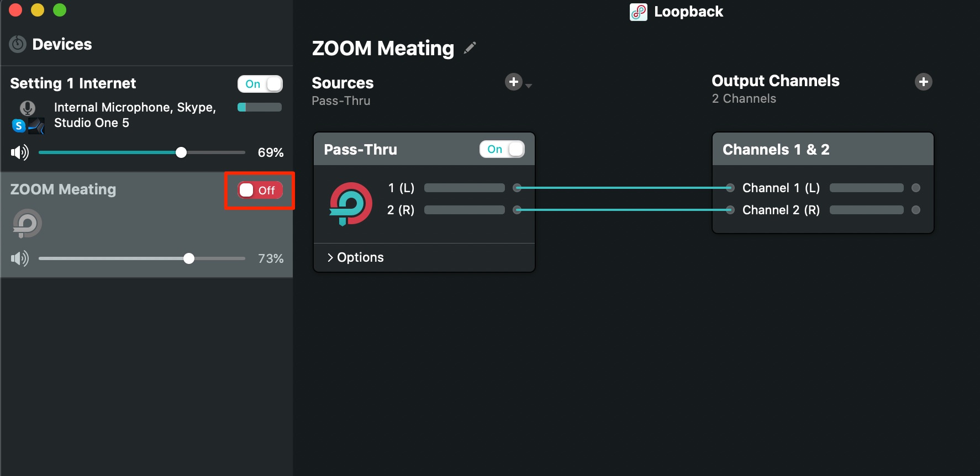Disable the Pass-Thru source toggle
The image size is (980, 476).
pos(502,149)
